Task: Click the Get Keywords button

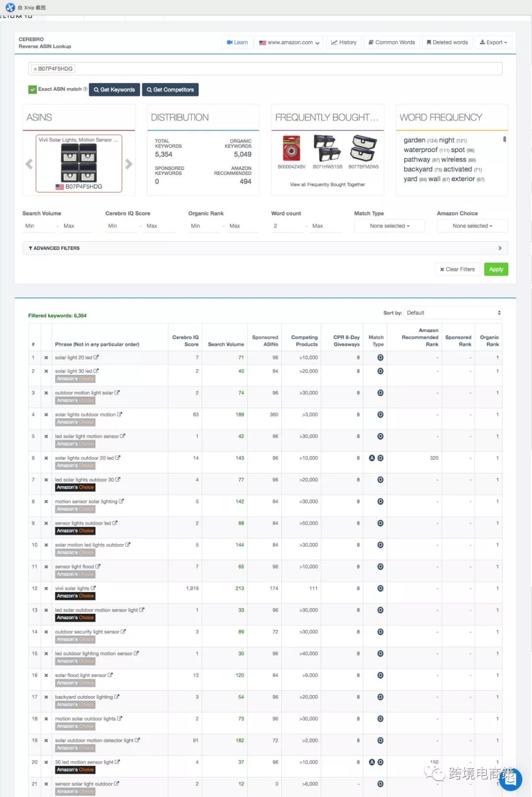Action: [114, 90]
